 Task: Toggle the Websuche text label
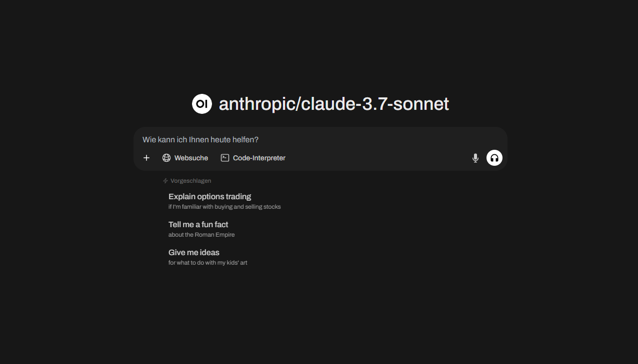191,158
